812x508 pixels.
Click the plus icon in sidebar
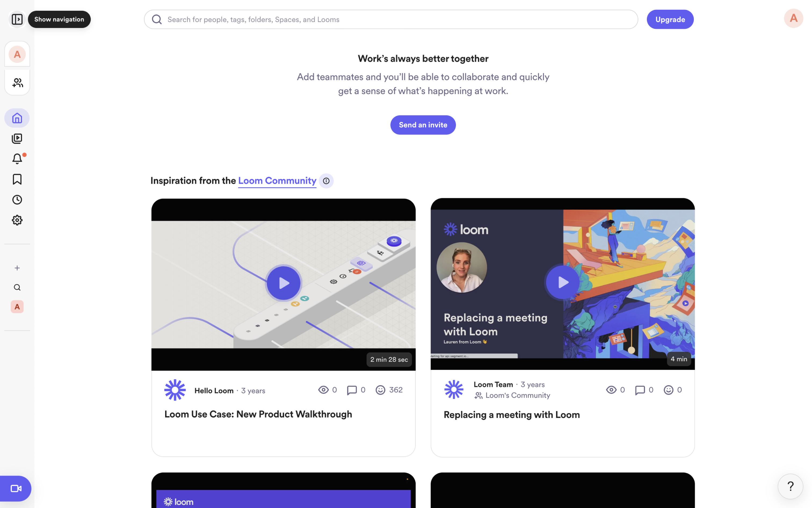click(x=17, y=268)
